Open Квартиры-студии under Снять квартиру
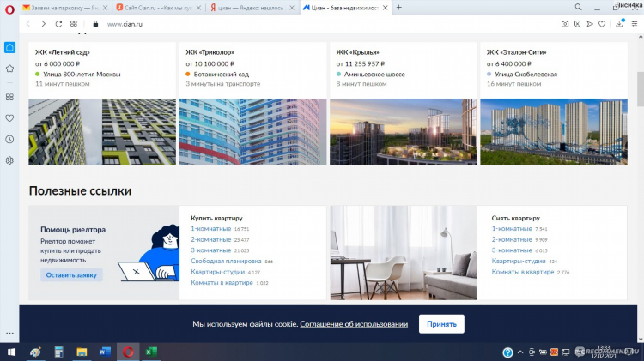This screenshot has width=644, height=361. (x=519, y=261)
